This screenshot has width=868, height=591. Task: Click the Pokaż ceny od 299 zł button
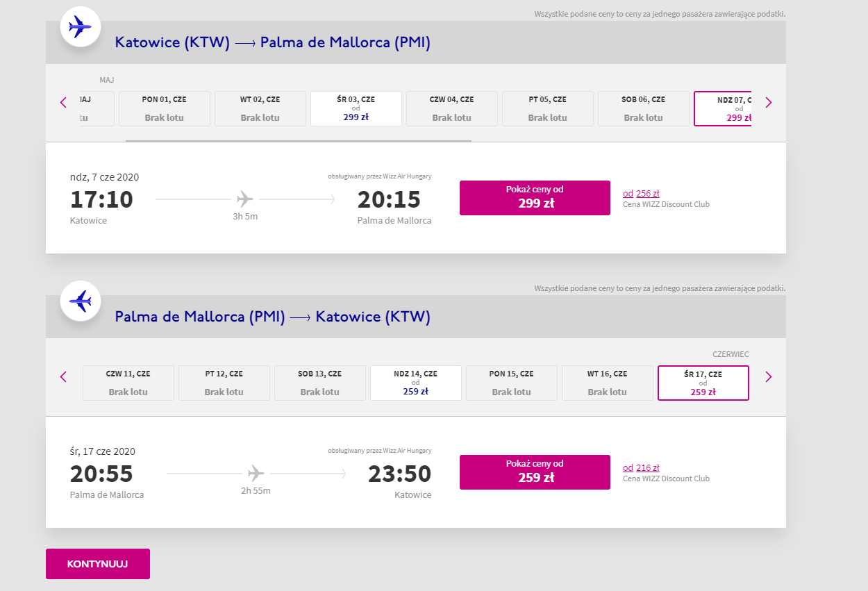(535, 197)
